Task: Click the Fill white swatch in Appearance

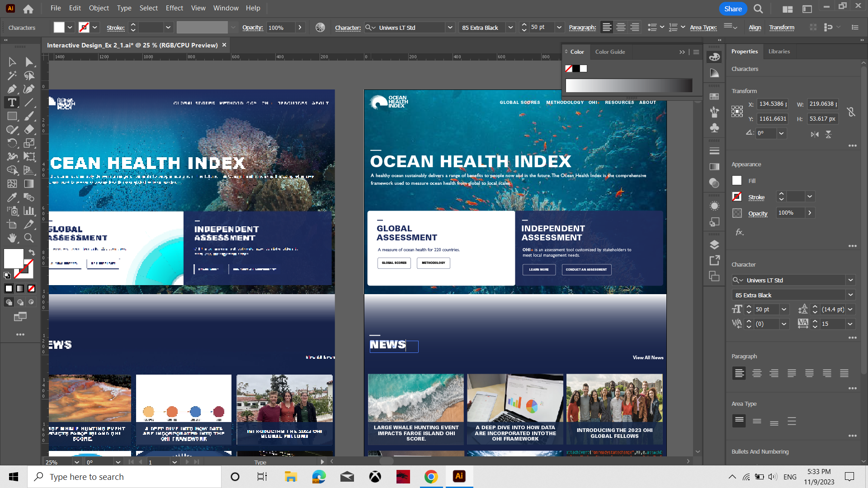Action: [x=737, y=180]
